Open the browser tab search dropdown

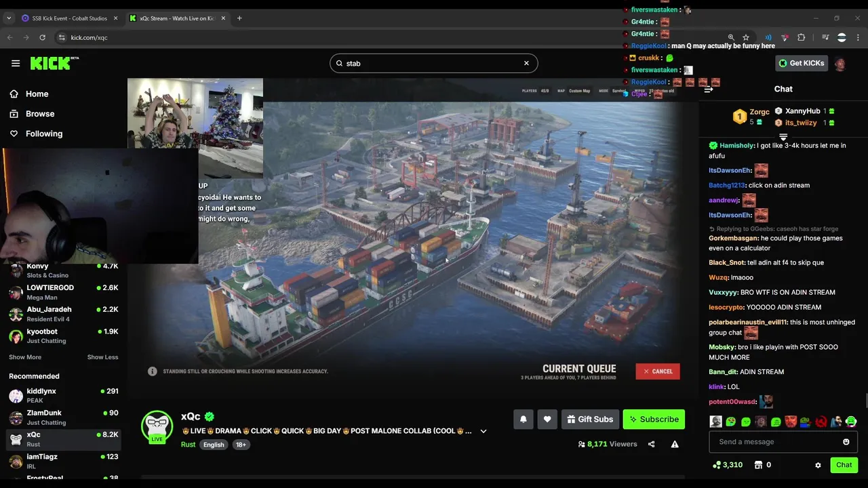[9, 18]
